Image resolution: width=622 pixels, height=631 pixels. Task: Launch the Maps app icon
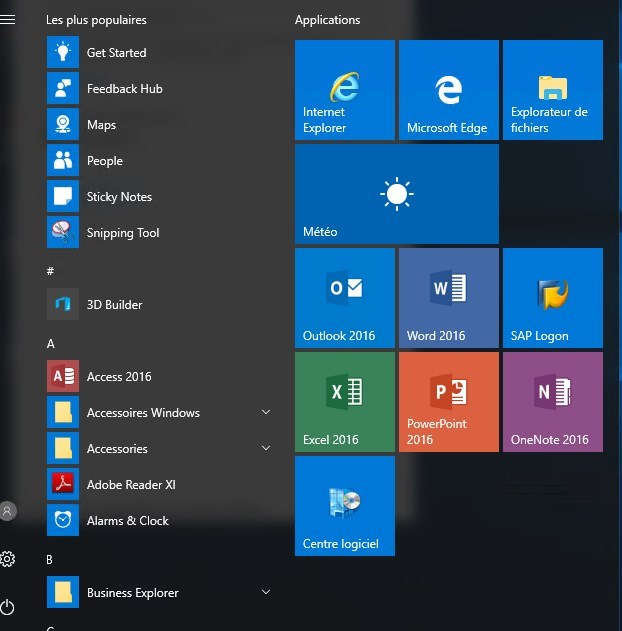(x=63, y=124)
